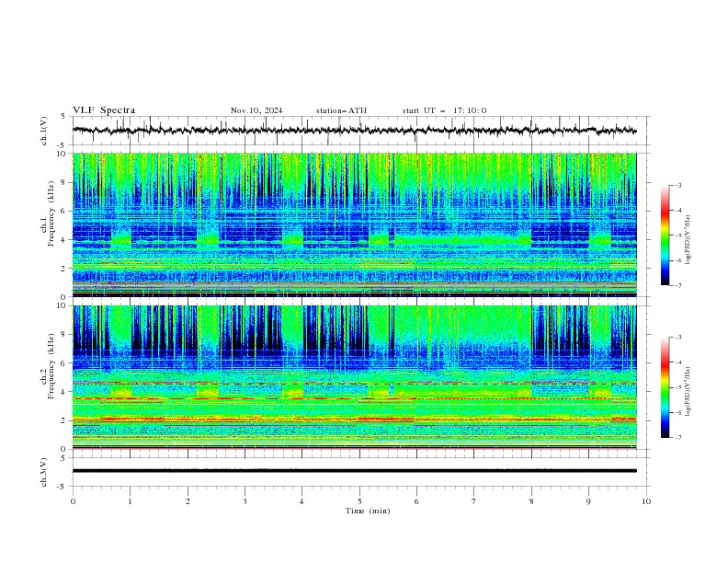
Task: Click time axis tick label "3"
Action: pos(245,501)
